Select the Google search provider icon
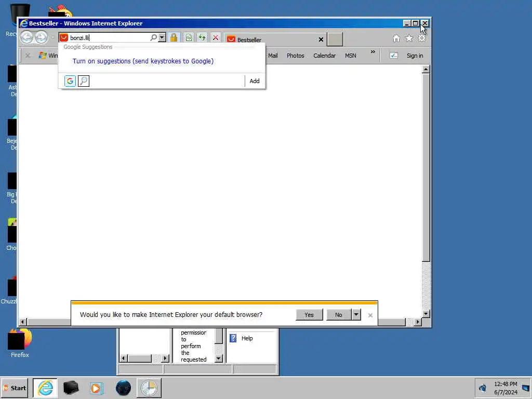532x399 pixels. [x=70, y=81]
